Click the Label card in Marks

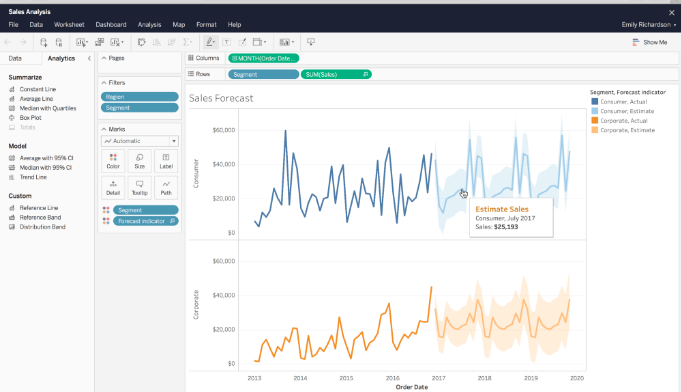166,161
